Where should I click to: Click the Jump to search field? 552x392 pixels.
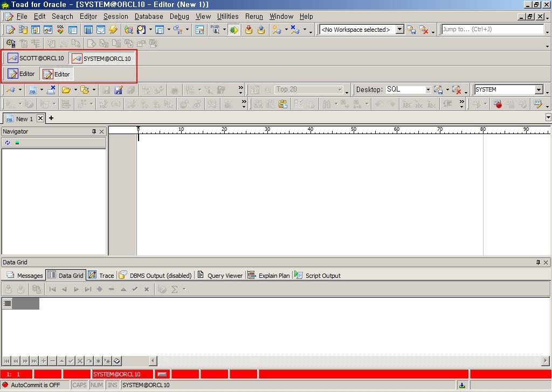[492, 30]
